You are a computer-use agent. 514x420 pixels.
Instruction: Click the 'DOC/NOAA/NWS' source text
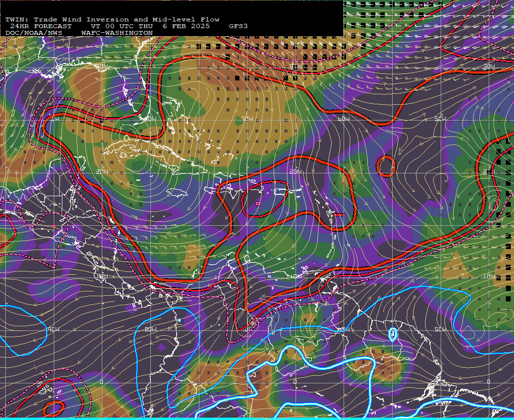[x=33, y=33]
